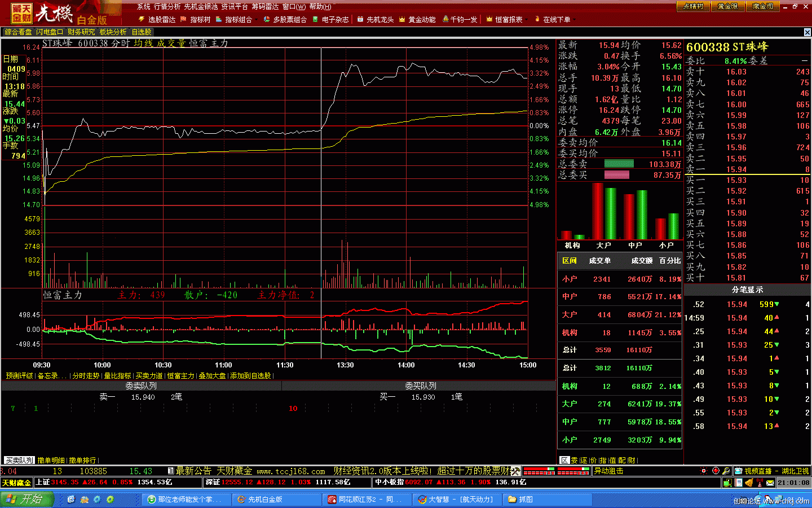Viewport: 812px width, 508px height.
Task: Open the 帮助(H) menu
Action: click(320, 7)
